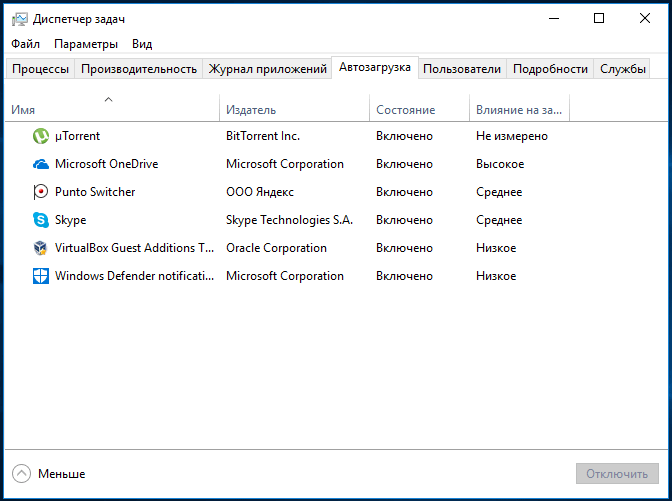672x501 pixels.
Task: Select the µTorrent row name
Action: [x=78, y=136]
